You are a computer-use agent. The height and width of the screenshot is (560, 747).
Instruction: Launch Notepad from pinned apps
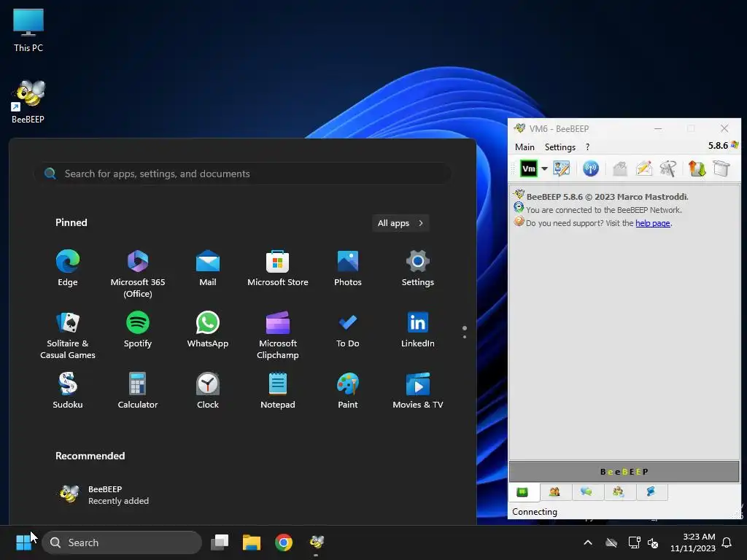click(x=278, y=391)
